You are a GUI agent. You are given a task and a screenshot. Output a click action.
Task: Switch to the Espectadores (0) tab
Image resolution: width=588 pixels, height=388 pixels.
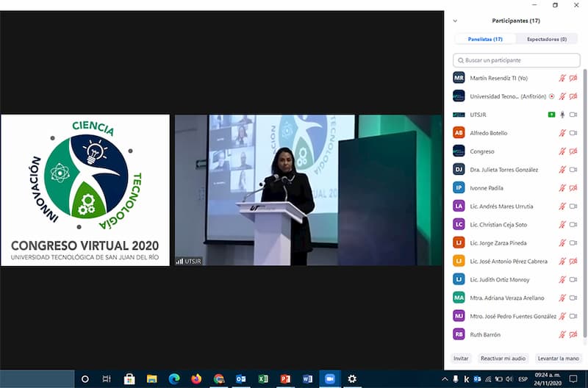coord(547,39)
